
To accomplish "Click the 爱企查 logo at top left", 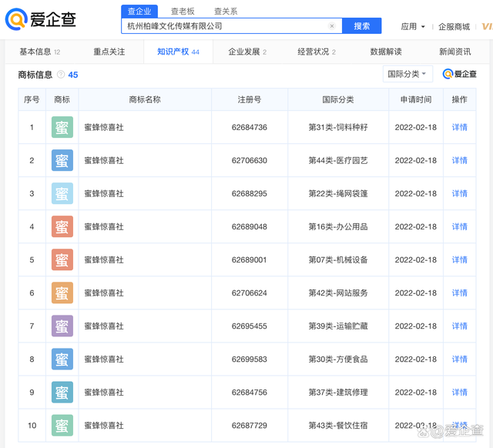I will [41, 19].
